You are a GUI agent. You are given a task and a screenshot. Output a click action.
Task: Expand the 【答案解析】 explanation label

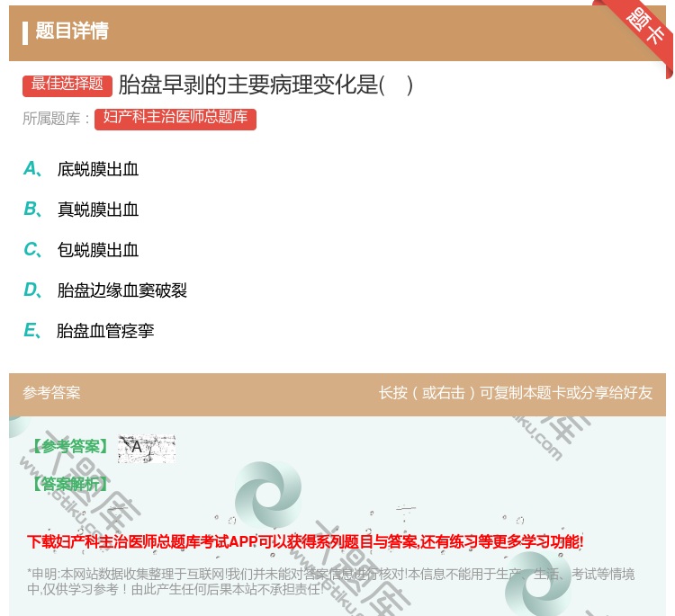pos(68,484)
